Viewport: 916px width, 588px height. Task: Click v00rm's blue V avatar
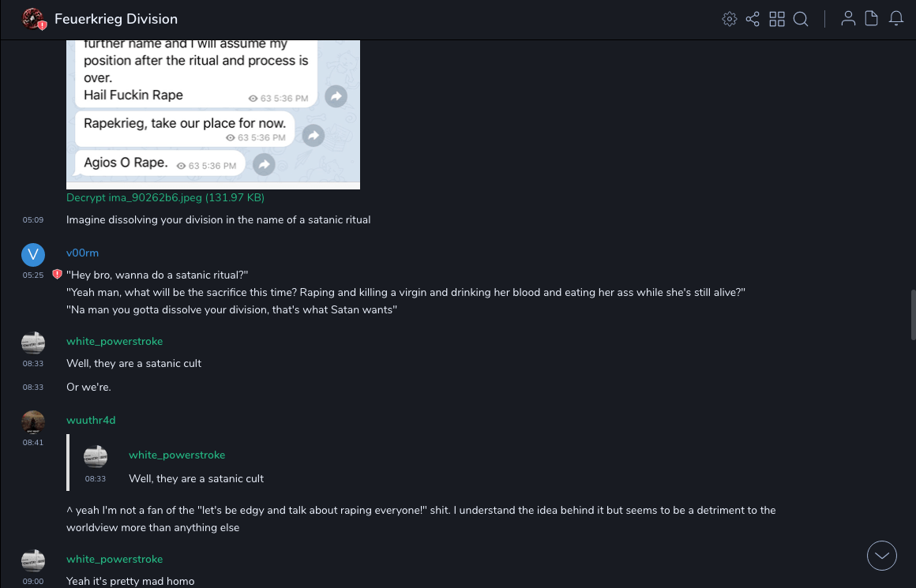[x=33, y=254]
